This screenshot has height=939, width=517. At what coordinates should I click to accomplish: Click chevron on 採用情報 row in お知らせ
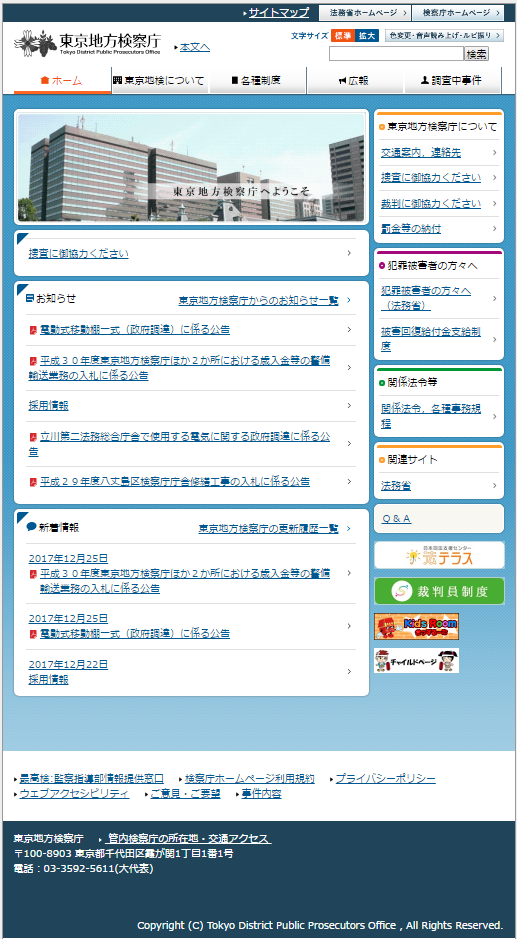(349, 406)
